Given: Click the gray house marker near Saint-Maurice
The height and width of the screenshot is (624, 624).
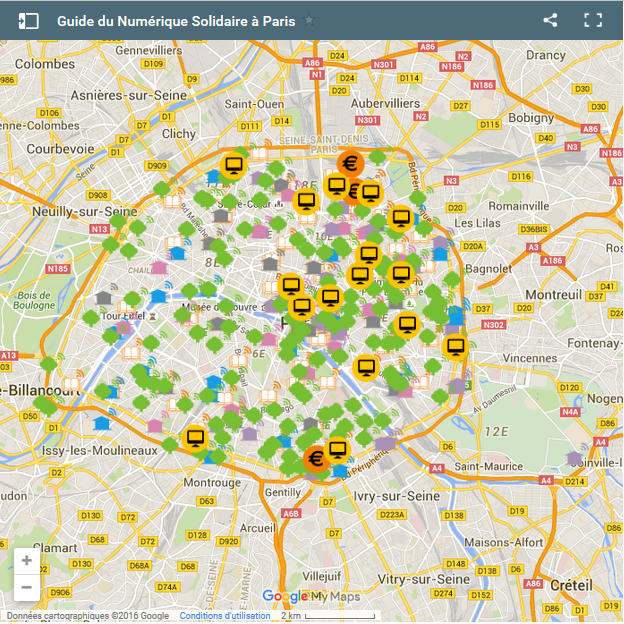Looking at the screenshot, I should [574, 458].
